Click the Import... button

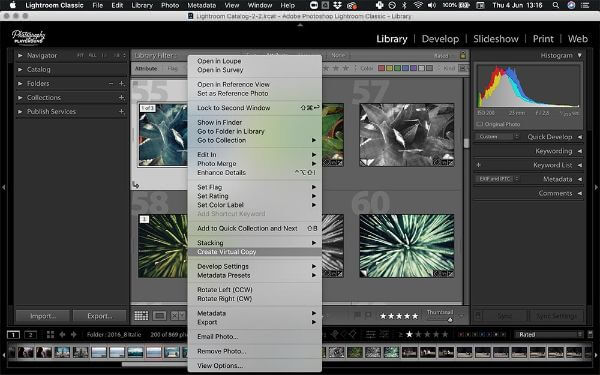click(43, 316)
